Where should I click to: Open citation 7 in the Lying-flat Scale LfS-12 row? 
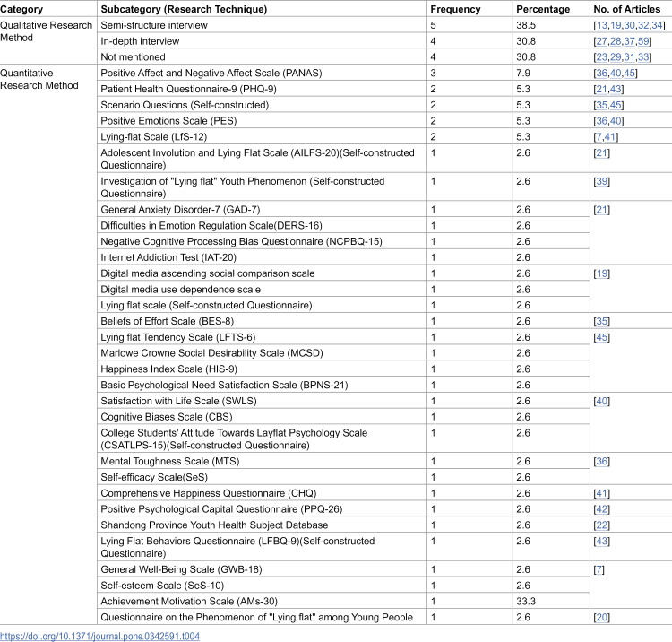point(599,137)
